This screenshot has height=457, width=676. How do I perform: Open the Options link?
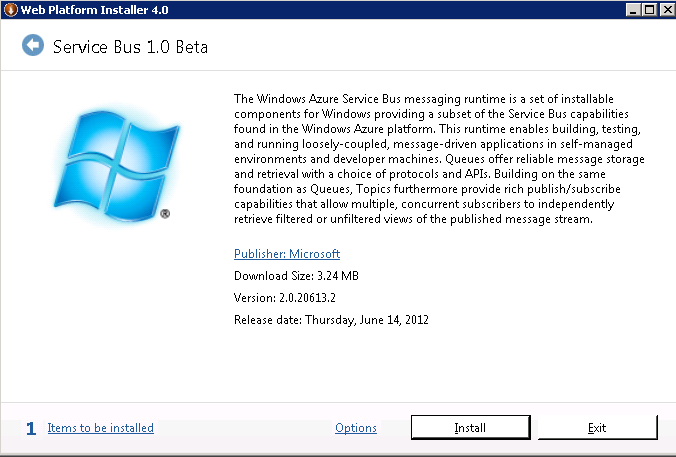[356, 428]
